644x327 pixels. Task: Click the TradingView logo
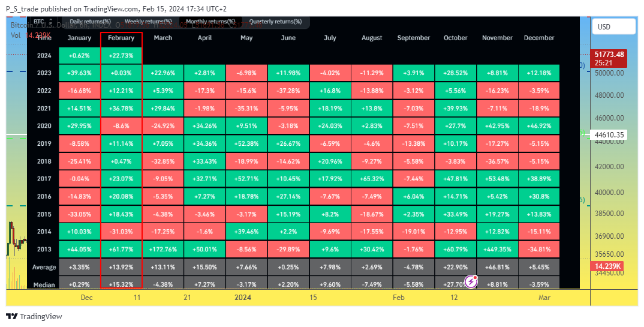click(x=34, y=316)
